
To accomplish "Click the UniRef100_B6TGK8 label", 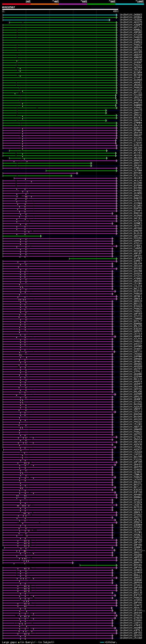I will coord(131,75).
